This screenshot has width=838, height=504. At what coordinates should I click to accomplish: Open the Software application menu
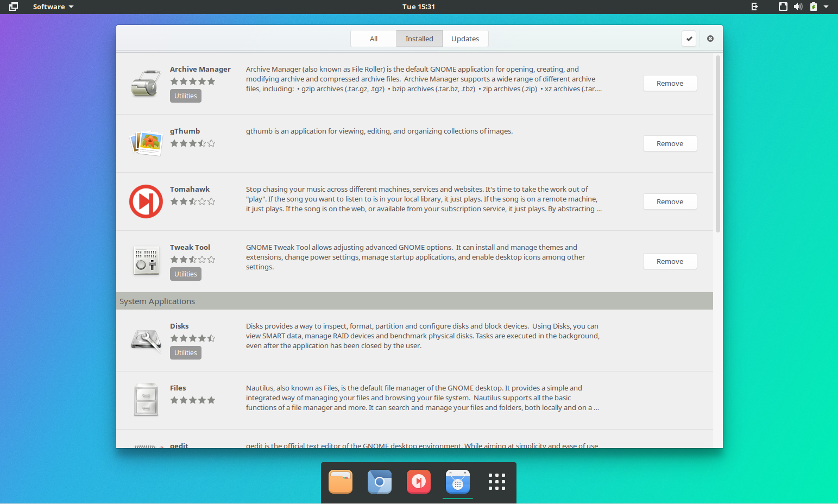tap(53, 7)
